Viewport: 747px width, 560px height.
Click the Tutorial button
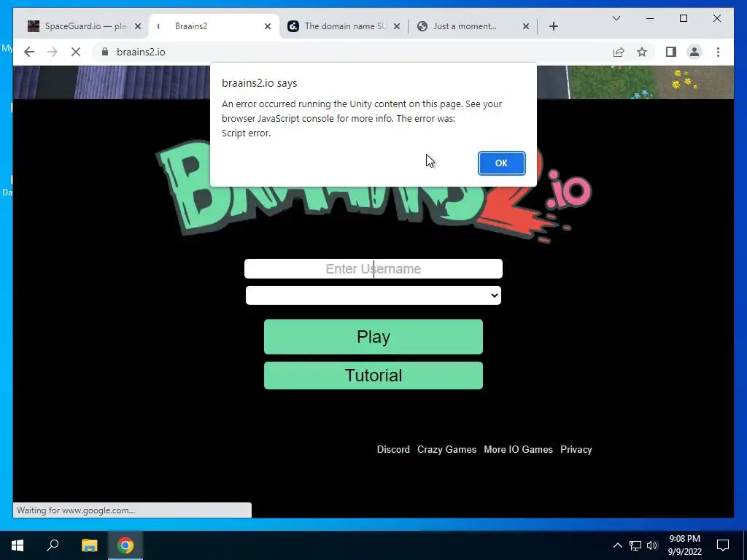pos(373,376)
